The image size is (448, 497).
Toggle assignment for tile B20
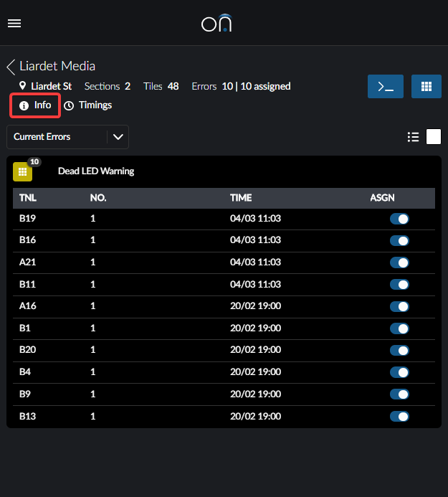[x=399, y=350]
